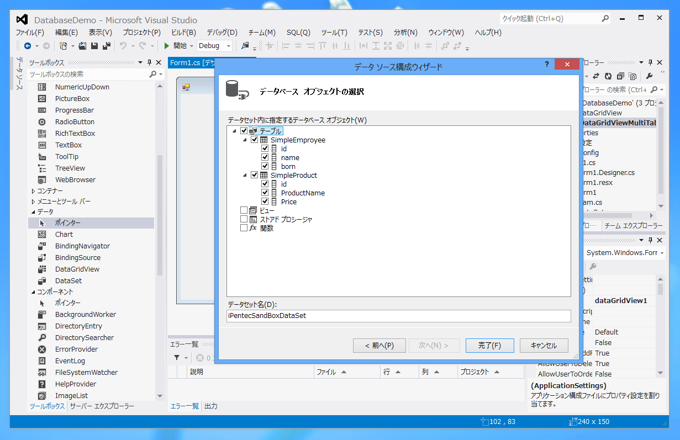Click the wizard help question mark
680x440 pixels.
pos(546,64)
